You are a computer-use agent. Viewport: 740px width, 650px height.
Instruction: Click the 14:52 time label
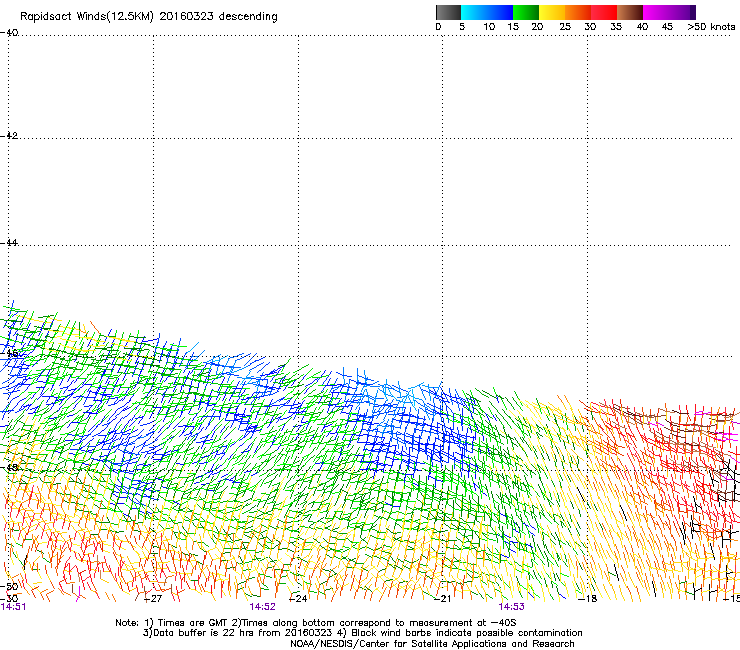tap(262, 607)
